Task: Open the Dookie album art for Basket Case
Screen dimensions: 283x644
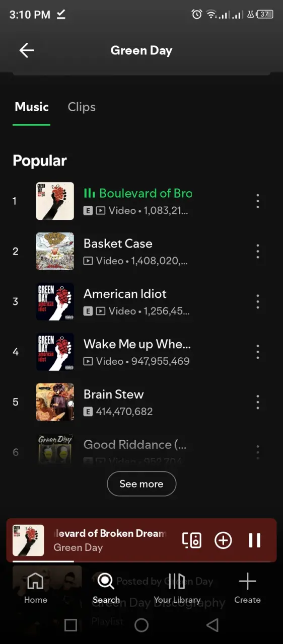Action: tap(55, 251)
